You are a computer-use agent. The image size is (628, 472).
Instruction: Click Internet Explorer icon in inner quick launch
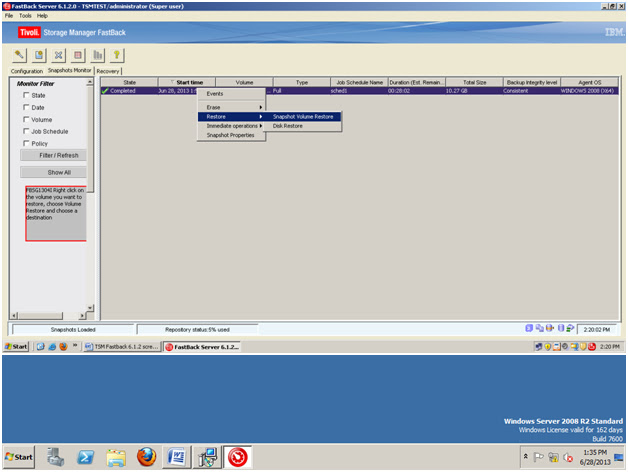52,347
